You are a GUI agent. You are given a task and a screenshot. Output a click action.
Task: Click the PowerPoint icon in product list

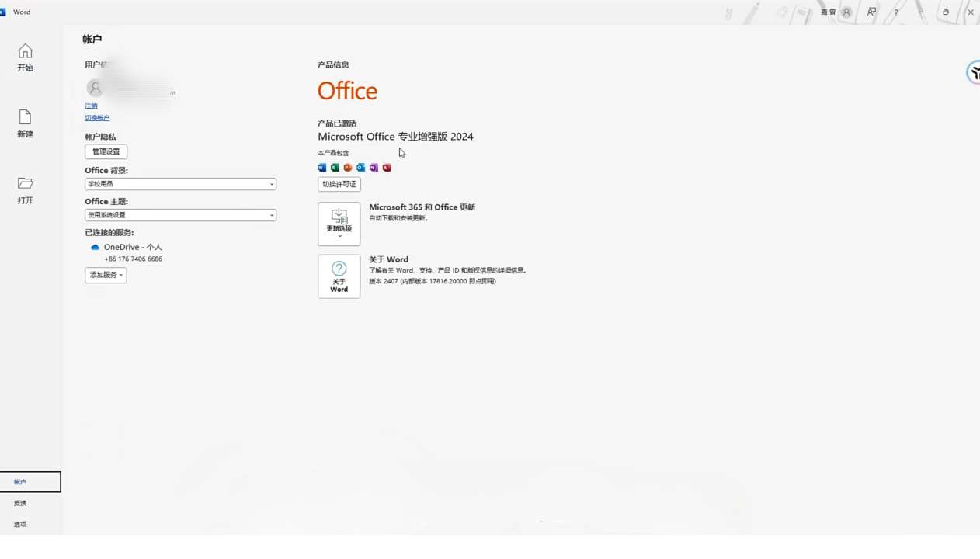pyautogui.click(x=348, y=168)
